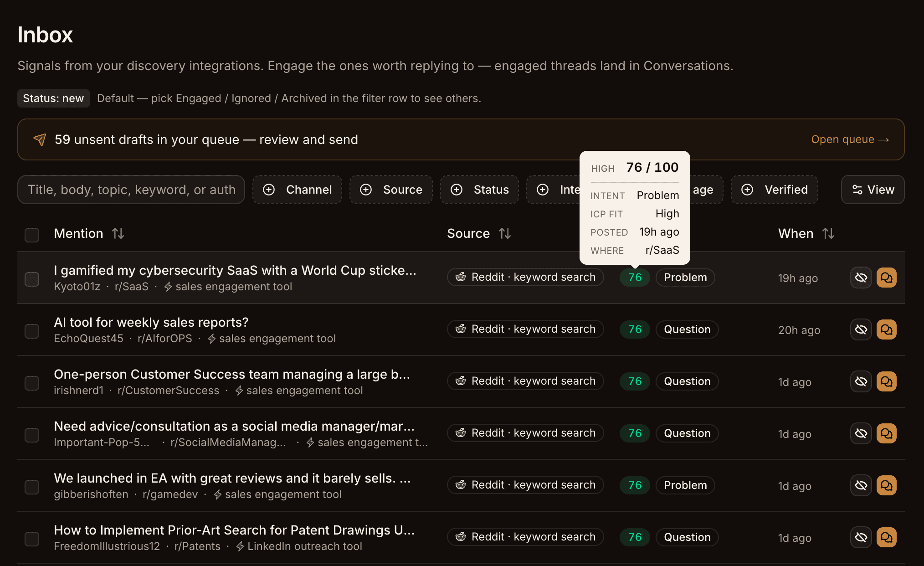This screenshot has width=924, height=566.
Task: Engage the social media manager advice mention
Action: [x=886, y=433]
